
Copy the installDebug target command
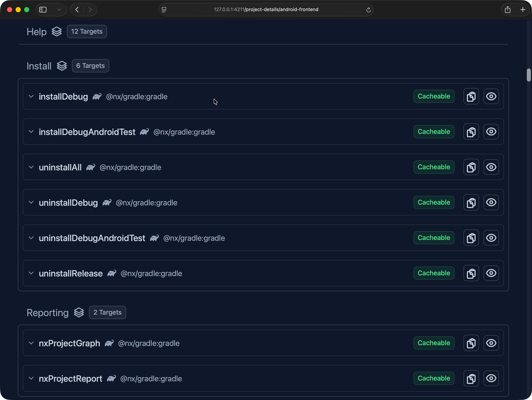471,96
